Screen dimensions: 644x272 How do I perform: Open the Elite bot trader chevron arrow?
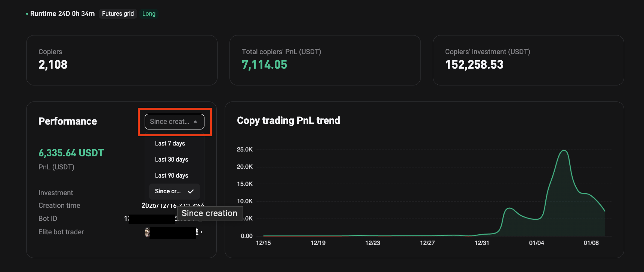(x=201, y=232)
